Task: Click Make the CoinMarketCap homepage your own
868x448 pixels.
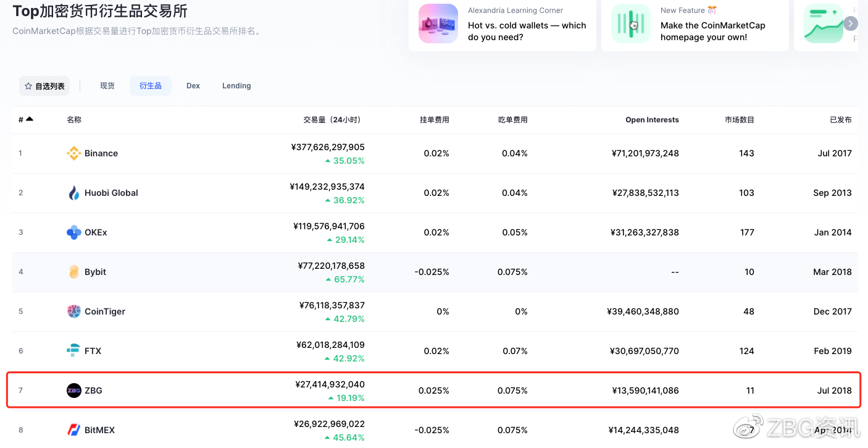Action: (x=712, y=31)
